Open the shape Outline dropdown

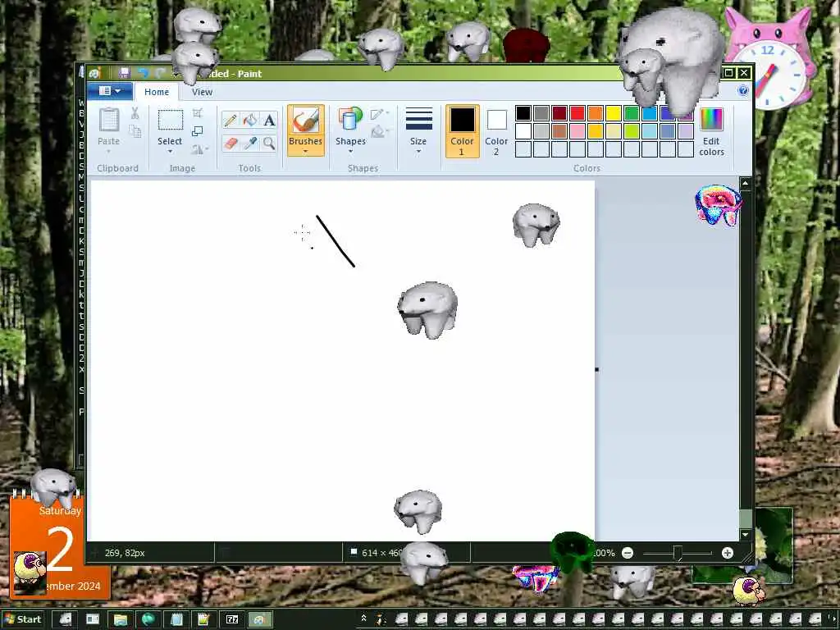[379, 113]
